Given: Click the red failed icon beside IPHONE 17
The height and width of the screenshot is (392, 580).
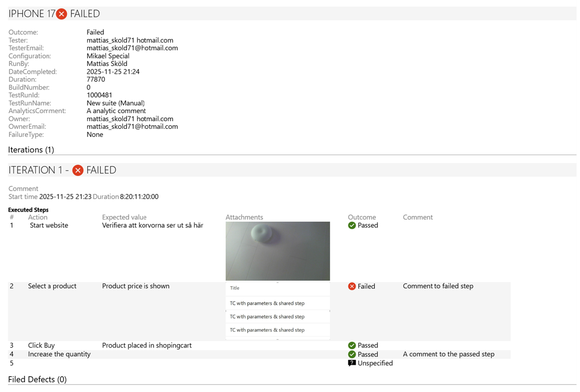Looking at the screenshot, I should 61,14.
